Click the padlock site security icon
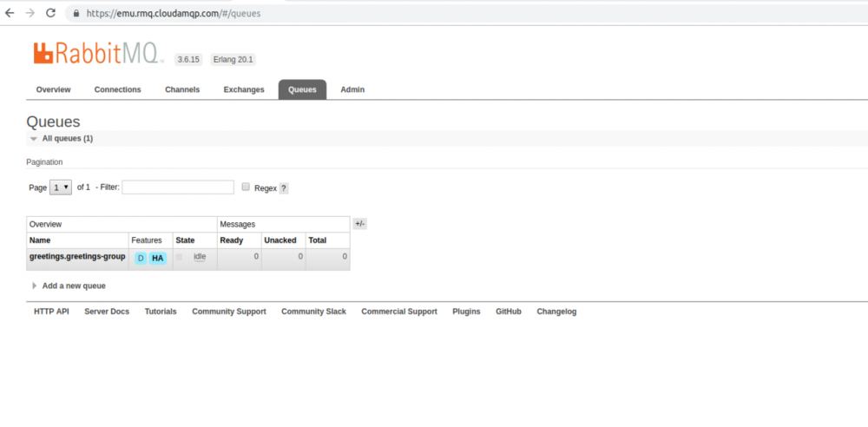Screen dimensions: 868x427 (76, 13)
